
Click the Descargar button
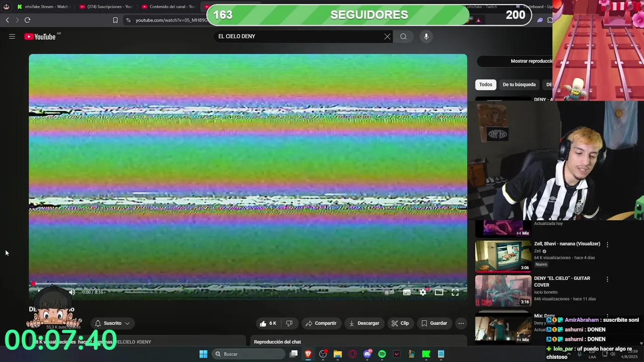pos(364,323)
